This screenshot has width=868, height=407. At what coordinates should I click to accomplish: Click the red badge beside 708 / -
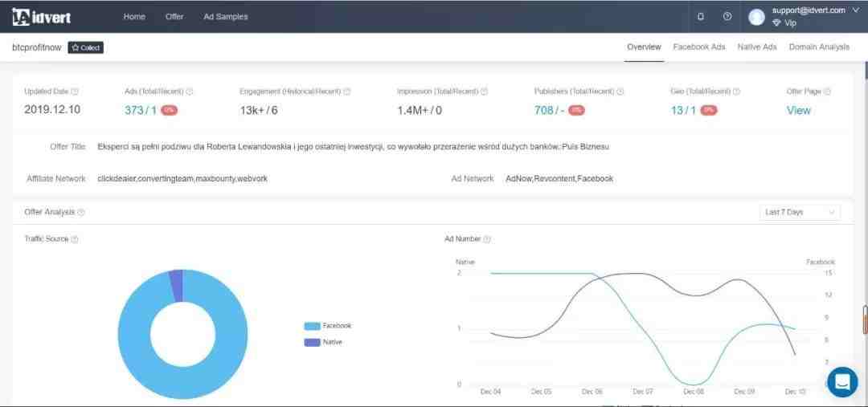click(x=576, y=110)
